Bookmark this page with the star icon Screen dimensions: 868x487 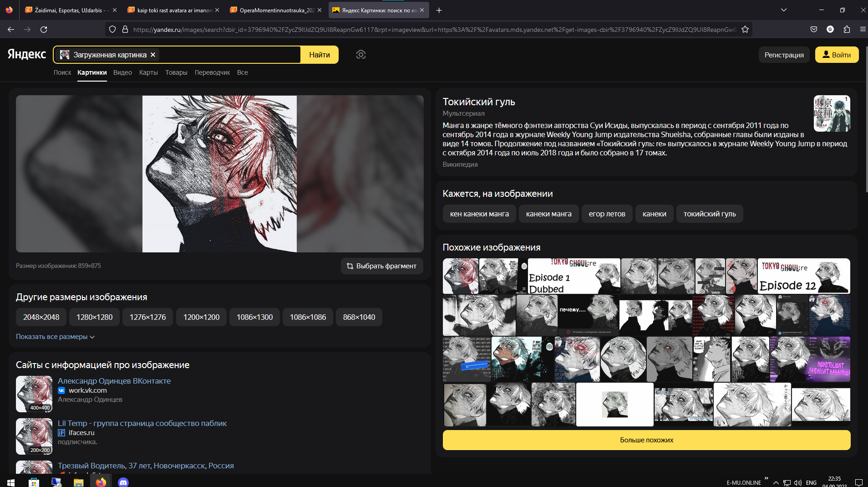(745, 30)
